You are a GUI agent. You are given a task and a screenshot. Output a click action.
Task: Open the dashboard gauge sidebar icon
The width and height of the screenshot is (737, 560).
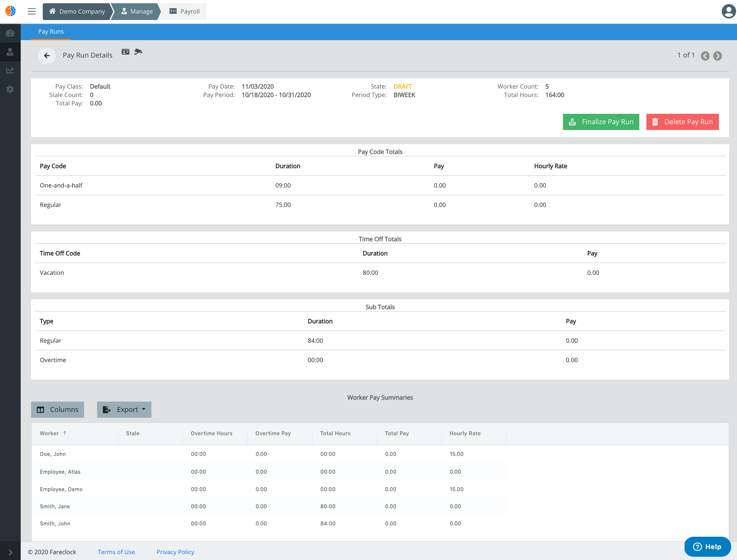(10, 33)
